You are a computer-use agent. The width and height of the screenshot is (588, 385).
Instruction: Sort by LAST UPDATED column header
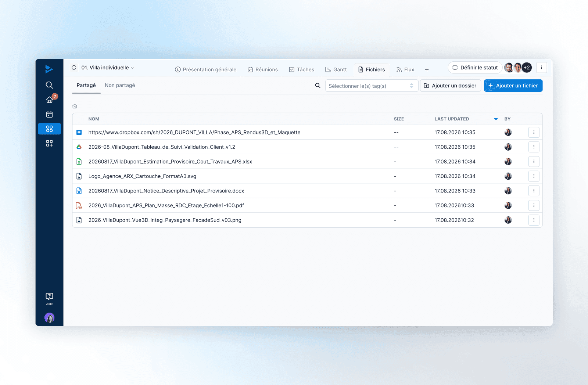452,119
